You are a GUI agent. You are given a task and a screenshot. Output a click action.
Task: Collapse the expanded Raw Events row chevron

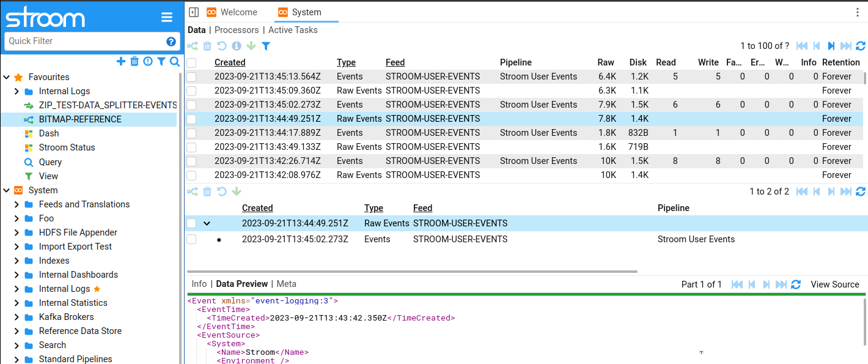[x=207, y=223]
